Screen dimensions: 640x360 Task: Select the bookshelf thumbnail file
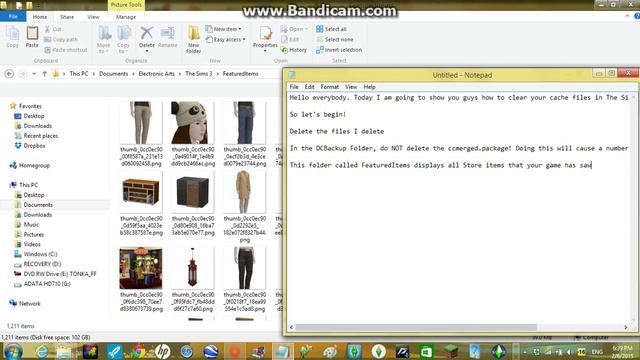point(141,203)
